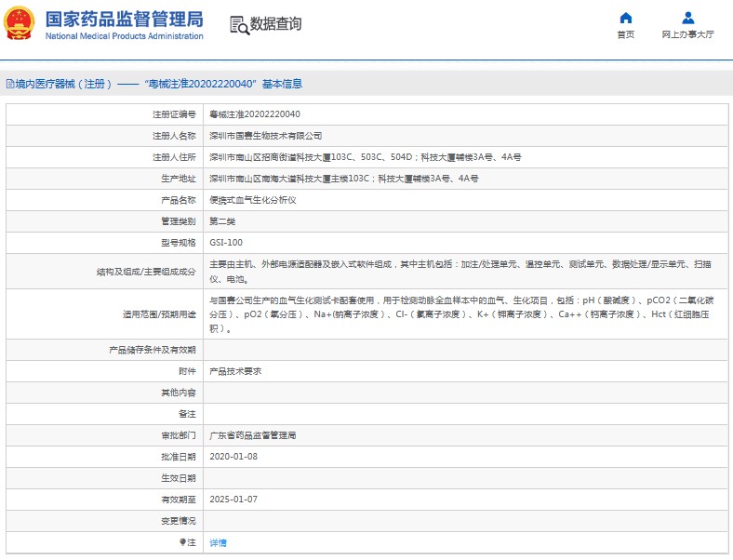Click the document icon before 境内医疗器械
Image resolution: width=733 pixels, height=560 pixels.
pyautogui.click(x=9, y=84)
